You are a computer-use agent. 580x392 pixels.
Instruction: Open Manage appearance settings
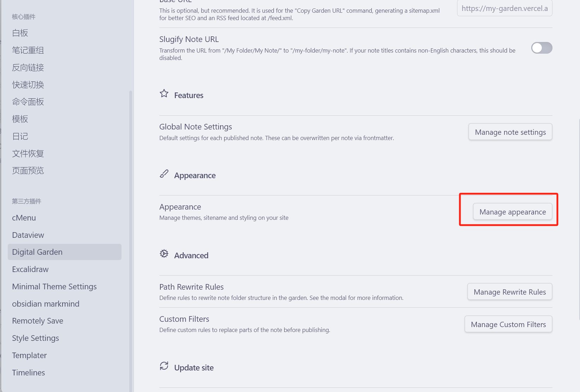tap(512, 212)
